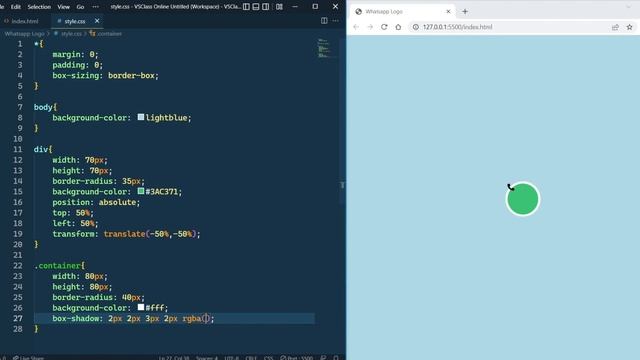Image resolution: width=640 pixels, height=360 pixels.
Task: Click 'transform' property on line 19
Action: coord(73,234)
